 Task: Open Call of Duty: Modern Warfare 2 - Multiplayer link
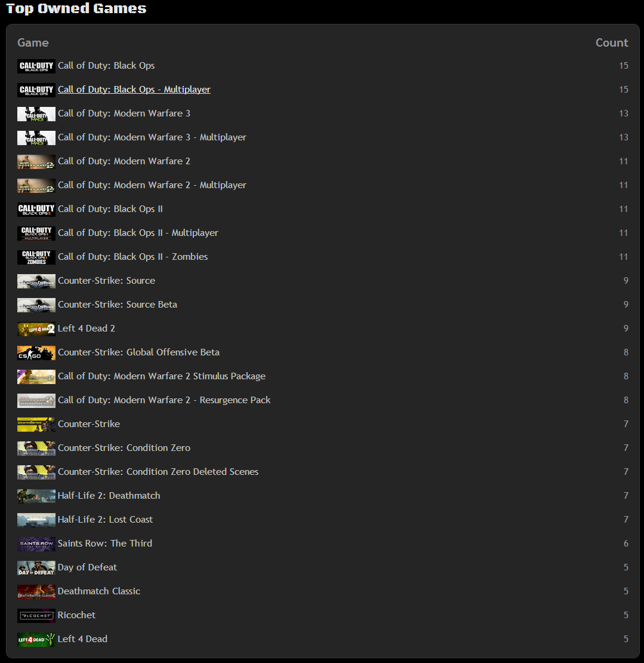click(x=152, y=185)
